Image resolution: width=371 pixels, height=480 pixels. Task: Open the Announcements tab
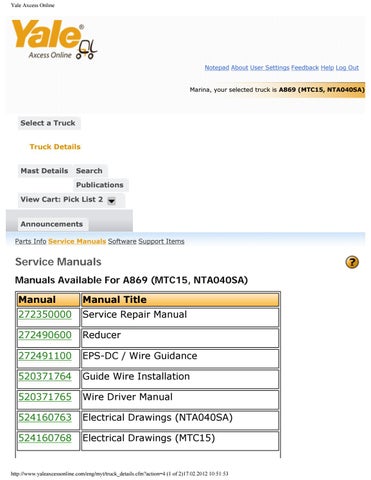(52, 224)
